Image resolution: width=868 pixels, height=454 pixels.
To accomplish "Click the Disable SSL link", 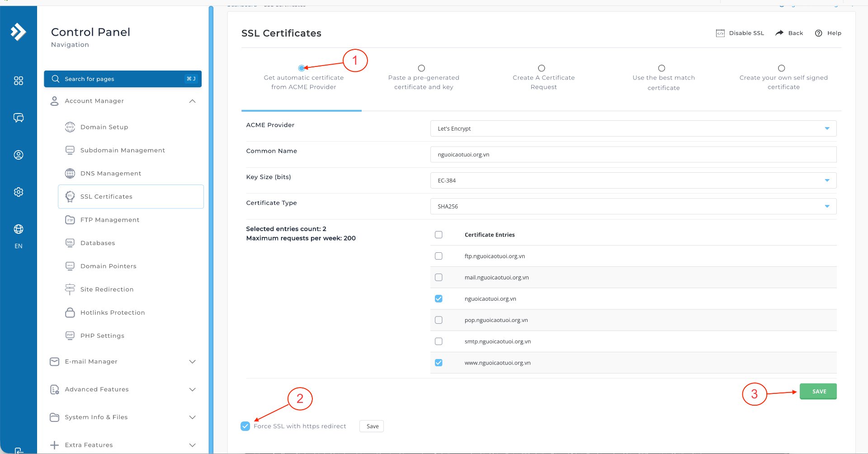I will [x=740, y=33].
